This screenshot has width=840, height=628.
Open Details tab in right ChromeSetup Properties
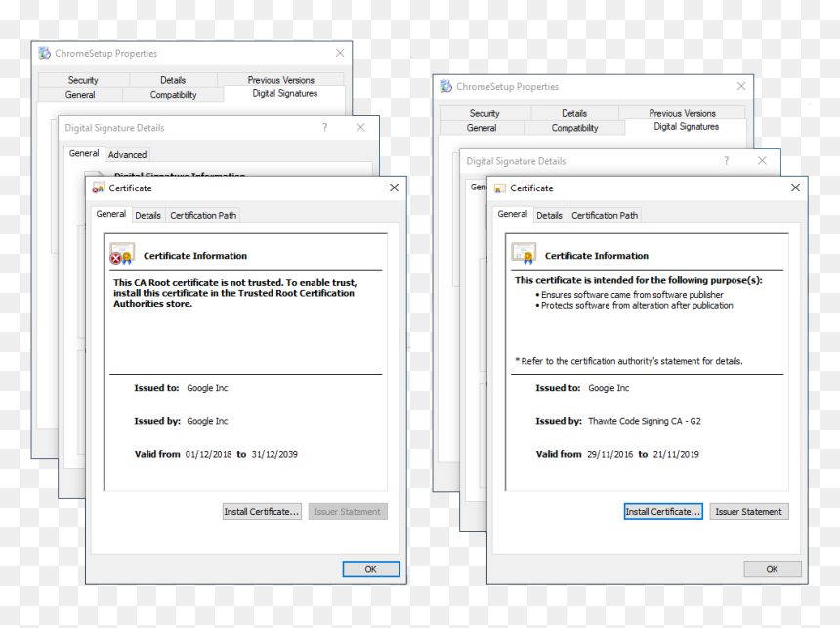574,113
